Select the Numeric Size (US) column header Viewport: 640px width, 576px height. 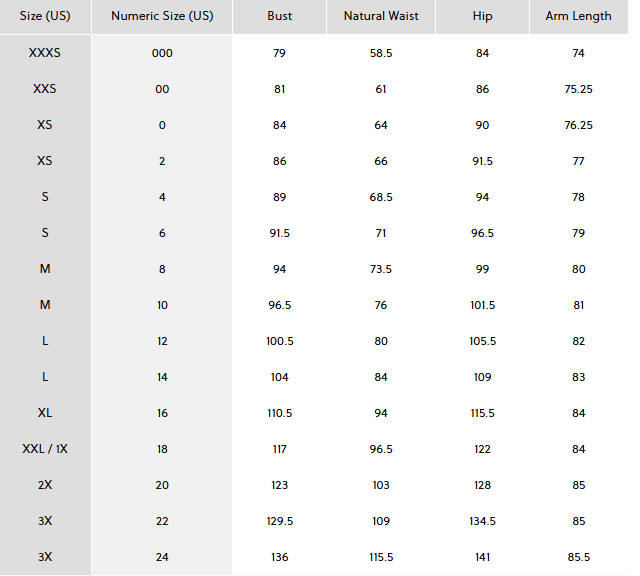pos(162,16)
